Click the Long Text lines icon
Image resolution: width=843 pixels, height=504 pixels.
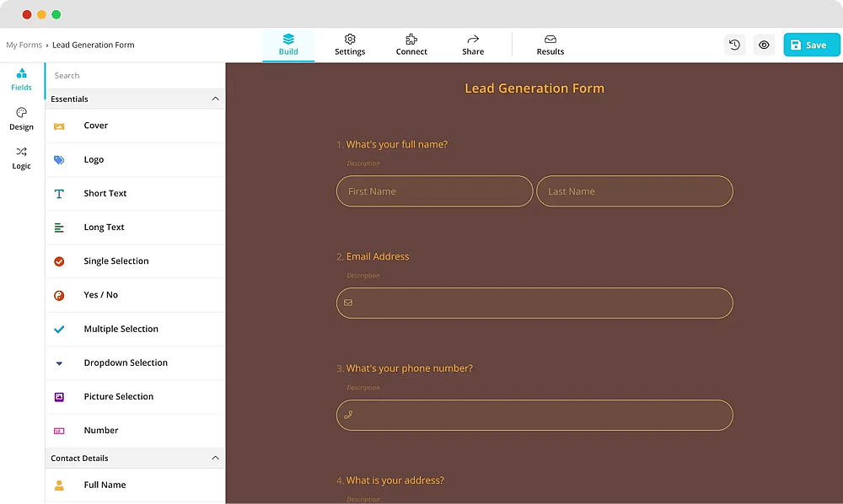[59, 228]
